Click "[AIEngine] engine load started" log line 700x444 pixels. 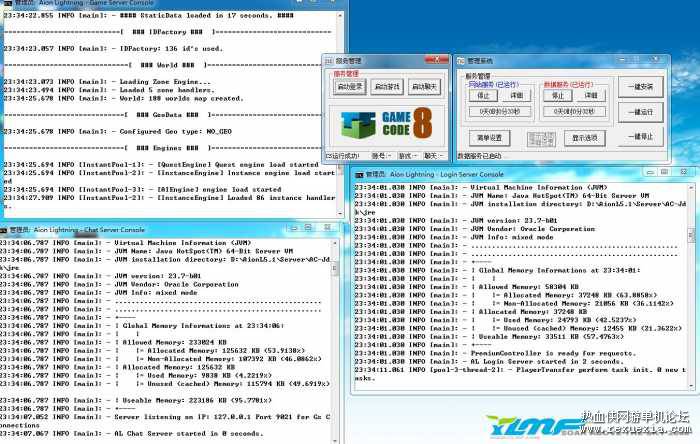[142, 189]
